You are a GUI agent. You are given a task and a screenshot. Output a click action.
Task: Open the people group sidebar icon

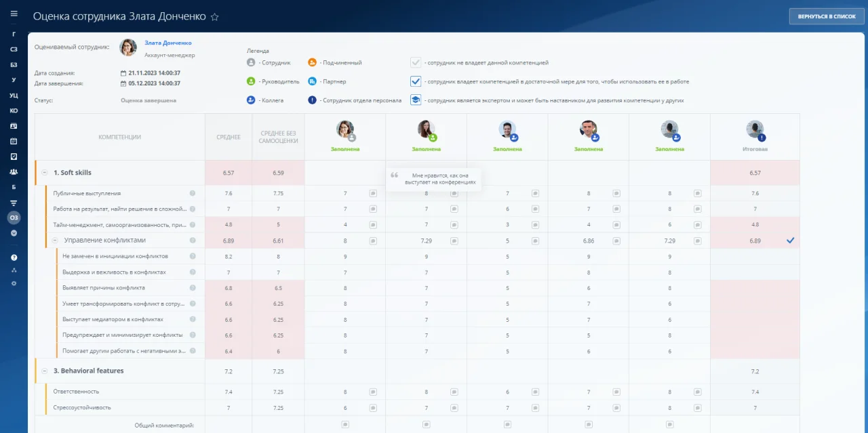(14, 172)
